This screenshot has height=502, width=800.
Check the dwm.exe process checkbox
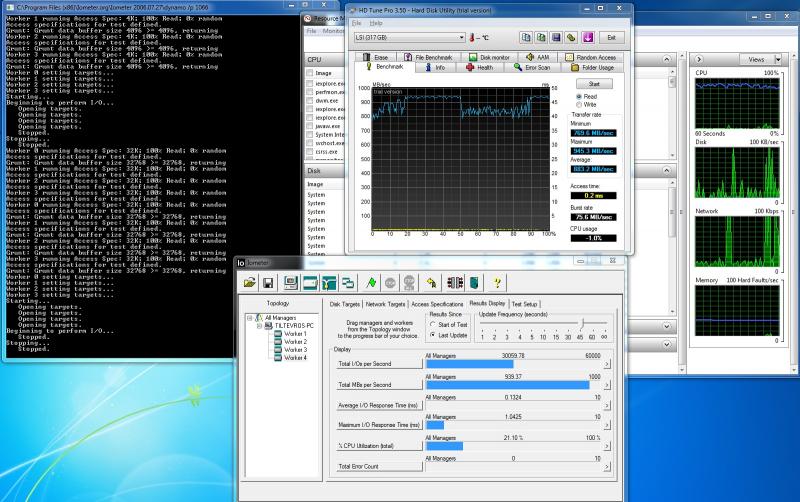coord(310,101)
